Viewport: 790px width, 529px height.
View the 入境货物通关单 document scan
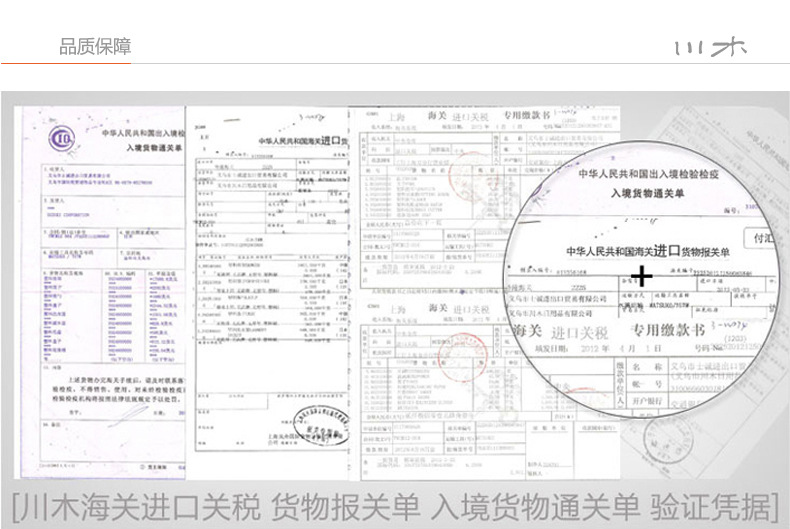(103, 292)
